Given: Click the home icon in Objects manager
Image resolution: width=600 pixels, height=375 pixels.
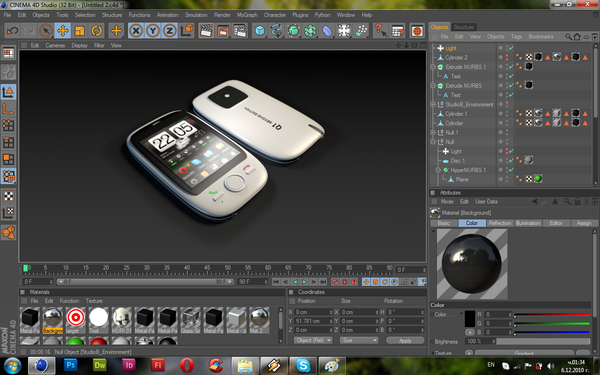Looking at the screenshot, I should [577, 37].
